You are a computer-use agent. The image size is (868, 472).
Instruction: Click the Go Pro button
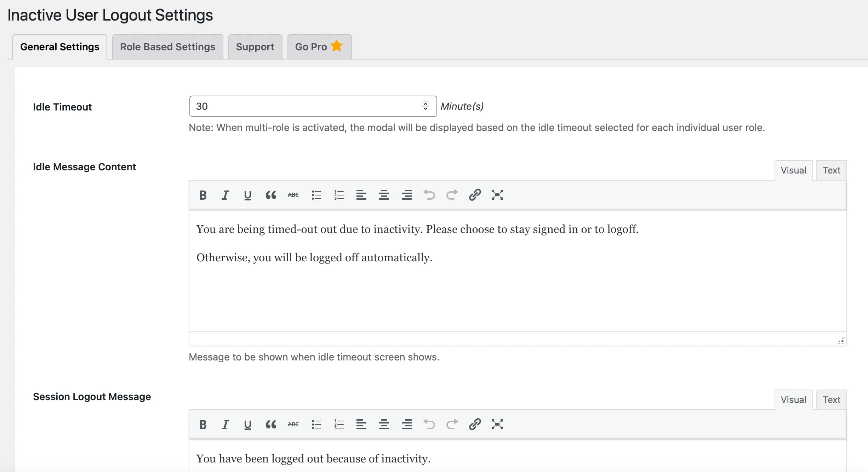pos(318,46)
